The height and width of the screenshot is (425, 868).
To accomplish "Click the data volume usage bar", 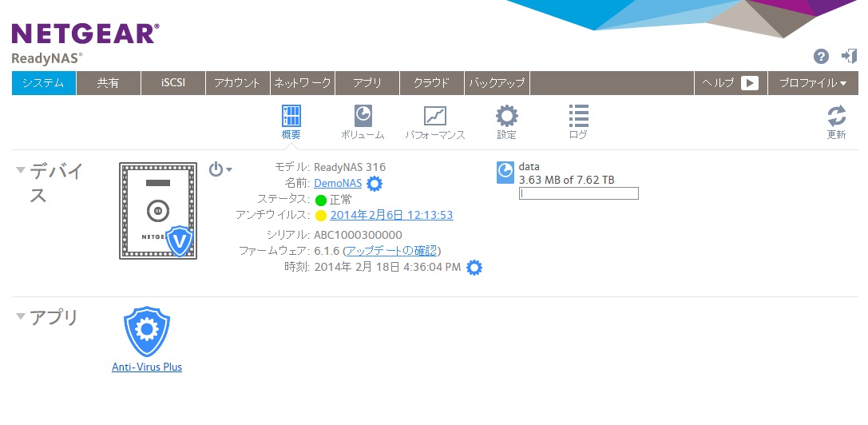I will point(578,193).
